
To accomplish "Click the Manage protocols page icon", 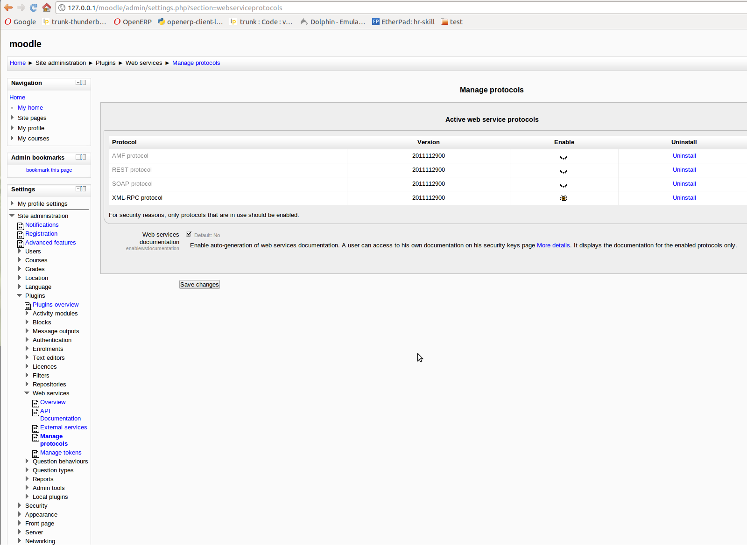I will click(x=35, y=437).
